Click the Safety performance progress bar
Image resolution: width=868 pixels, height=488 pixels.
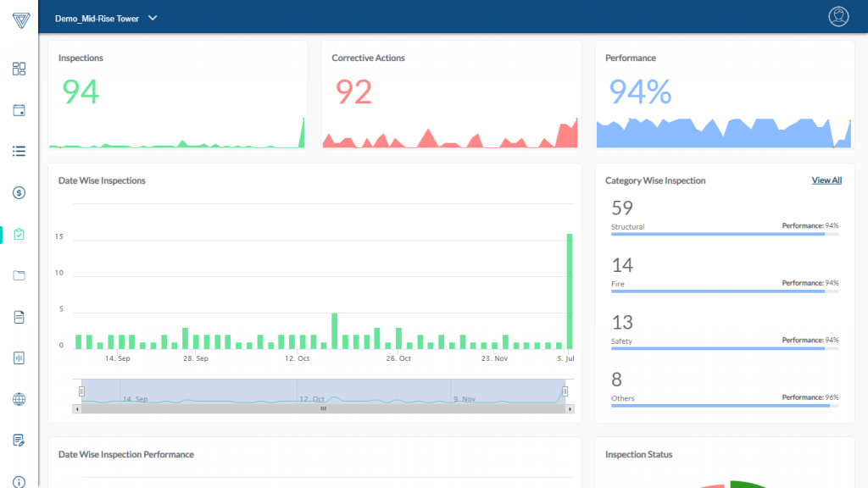pyautogui.click(x=725, y=348)
